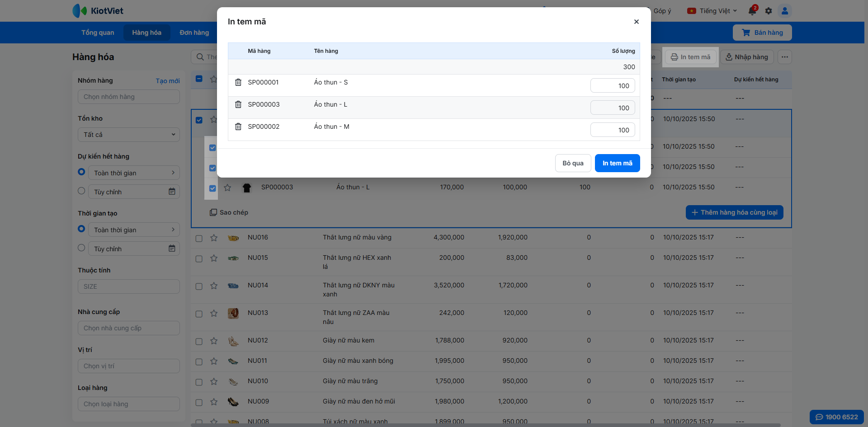Click Bán hàng button
Screen dimensions: 868x427
pyautogui.click(x=762, y=33)
